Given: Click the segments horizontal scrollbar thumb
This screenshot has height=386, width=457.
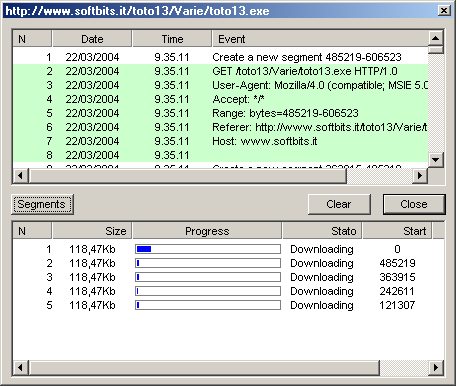Looking at the screenshot, I should 204,368.
